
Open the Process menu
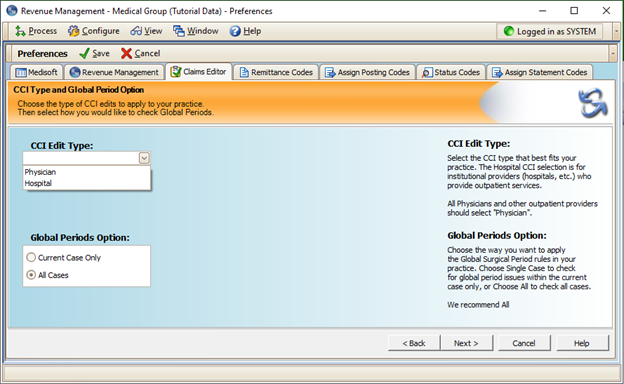click(x=36, y=31)
